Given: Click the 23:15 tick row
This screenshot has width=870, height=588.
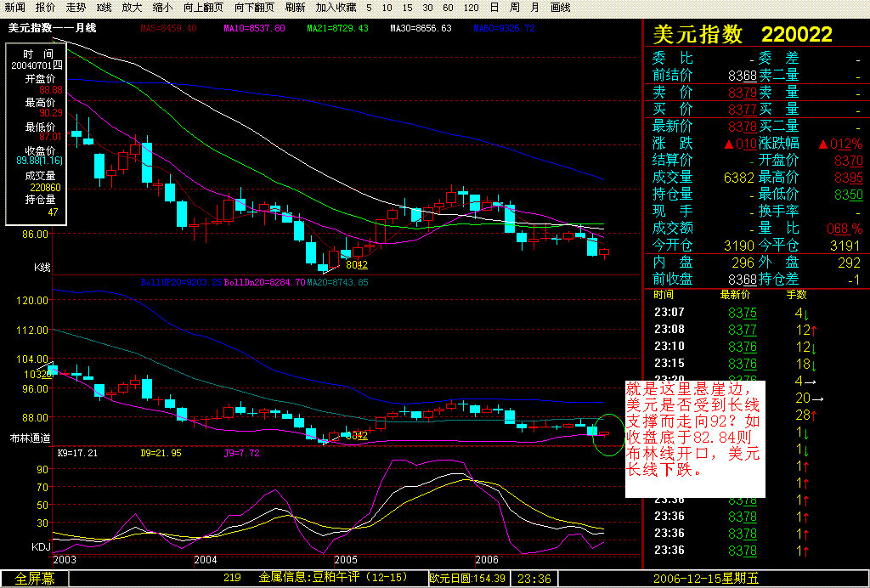Looking at the screenshot, I should click(736, 364).
